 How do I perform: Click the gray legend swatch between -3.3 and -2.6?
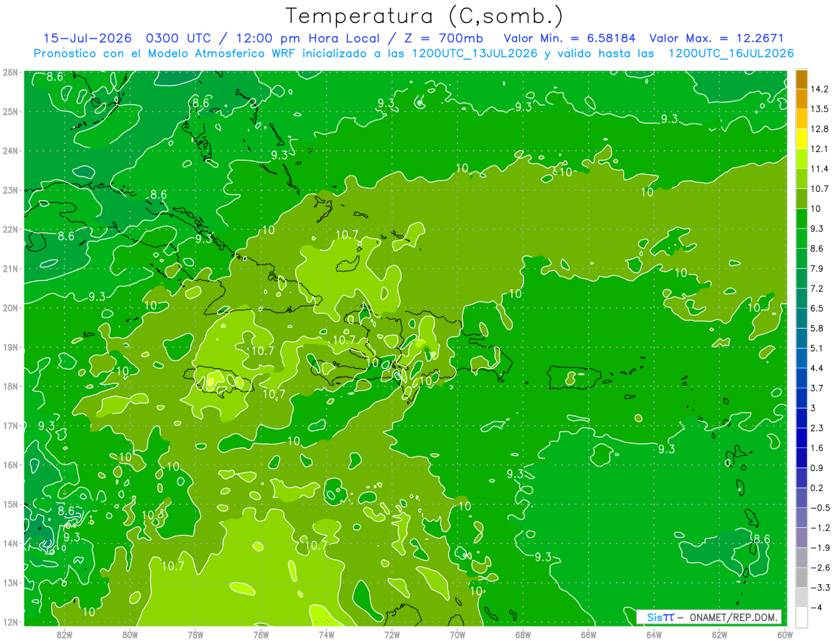click(x=801, y=577)
